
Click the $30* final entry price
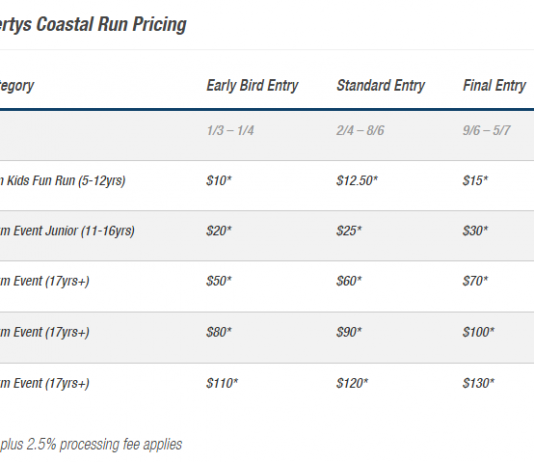[x=475, y=231]
